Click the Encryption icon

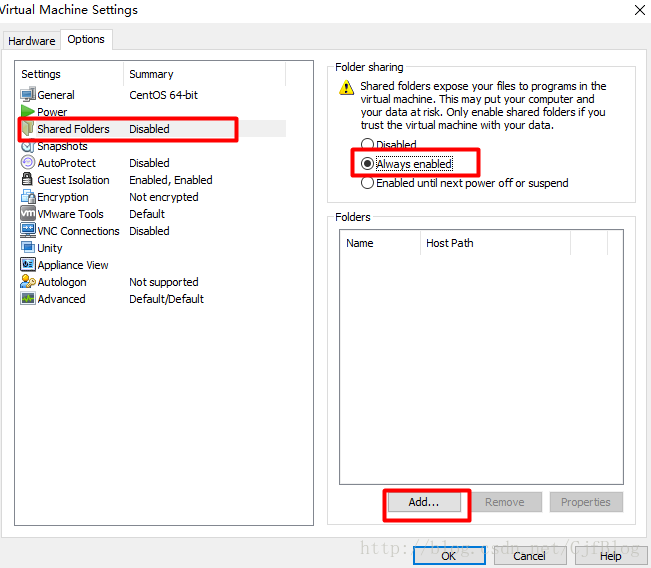28,196
